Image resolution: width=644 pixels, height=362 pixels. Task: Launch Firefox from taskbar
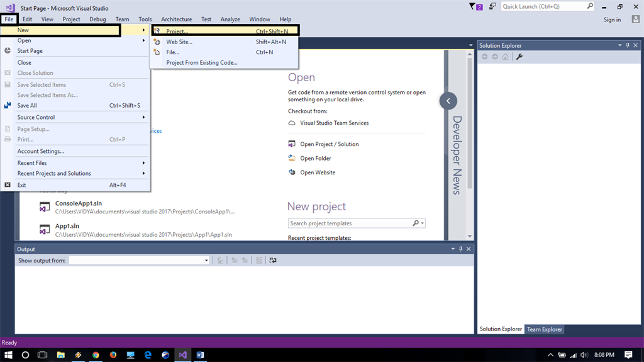click(x=113, y=354)
